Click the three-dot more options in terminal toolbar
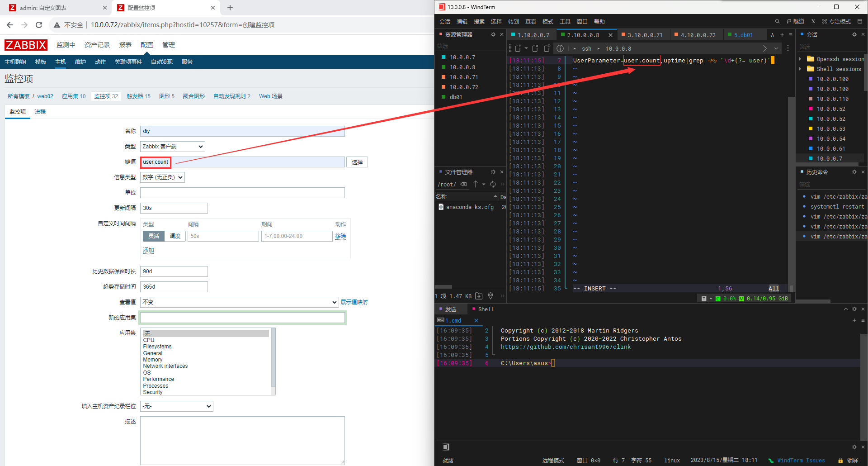 788,48
